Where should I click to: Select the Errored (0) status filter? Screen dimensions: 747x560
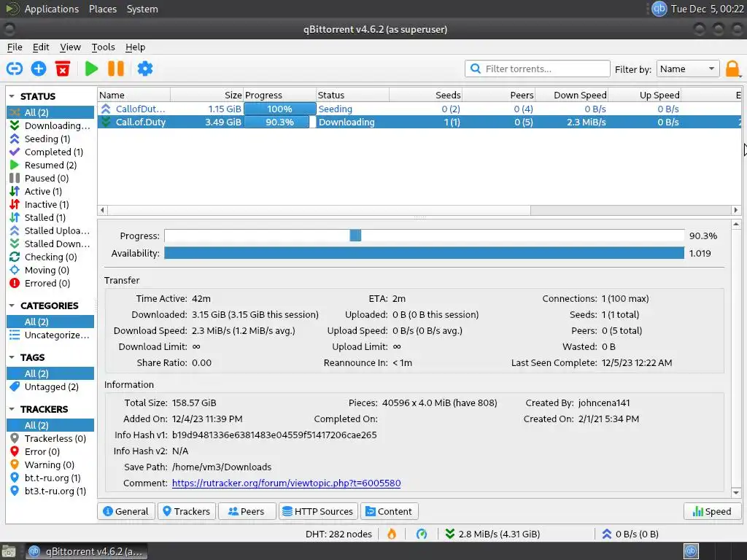pyautogui.click(x=50, y=283)
